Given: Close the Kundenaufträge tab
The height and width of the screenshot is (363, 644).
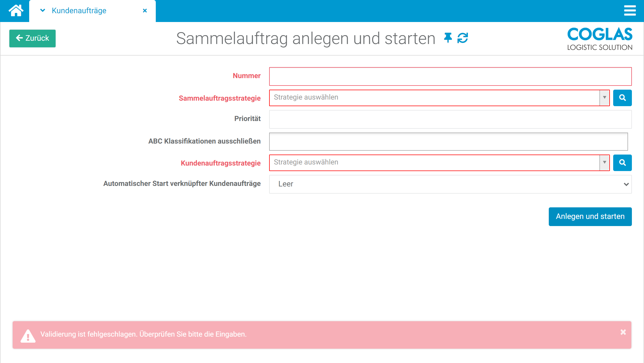Looking at the screenshot, I should coord(145,10).
